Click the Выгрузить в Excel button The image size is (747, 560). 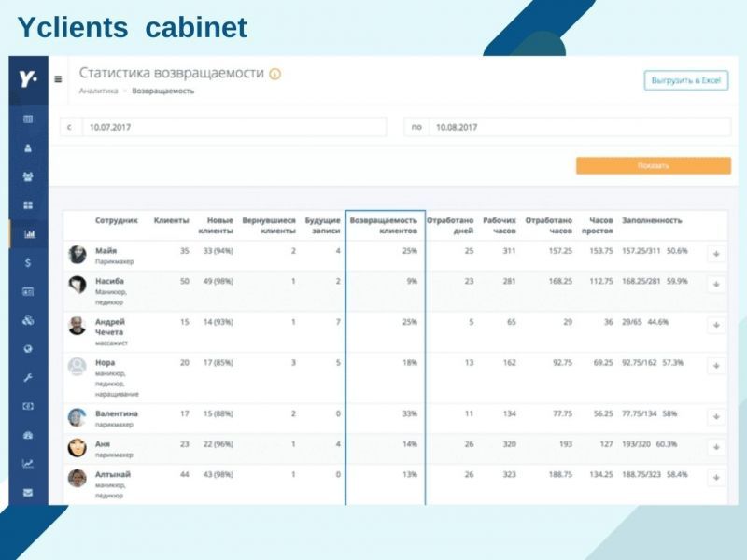[685, 80]
